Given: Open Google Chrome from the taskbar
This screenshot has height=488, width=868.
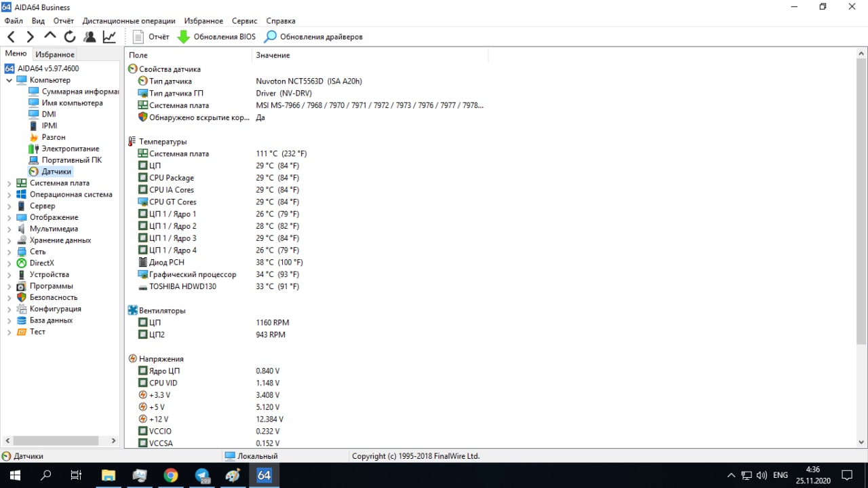Looking at the screenshot, I should [x=171, y=475].
